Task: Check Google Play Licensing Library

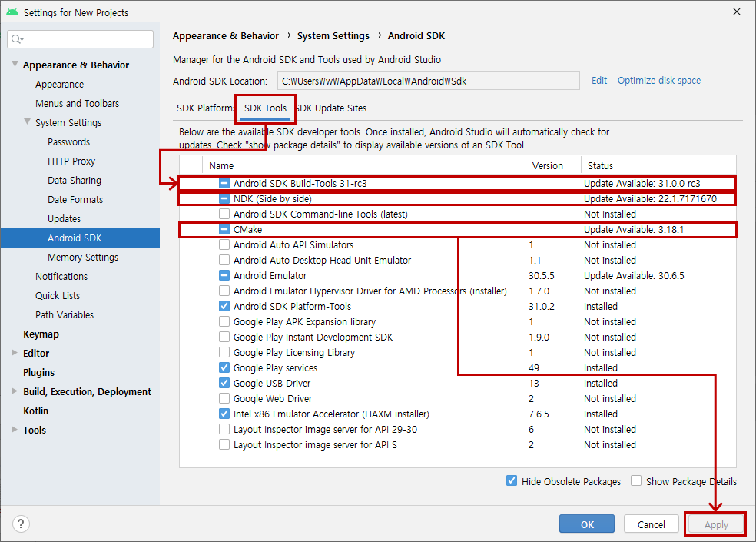Action: point(224,352)
